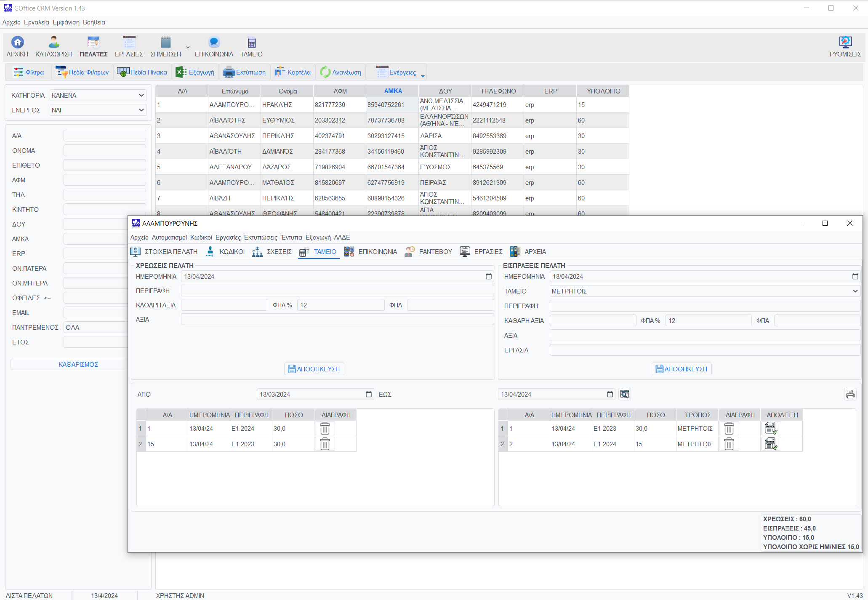Open ΕΠΙΚΟΙΝΩΝΙΑ in main toolbar

coord(214,46)
